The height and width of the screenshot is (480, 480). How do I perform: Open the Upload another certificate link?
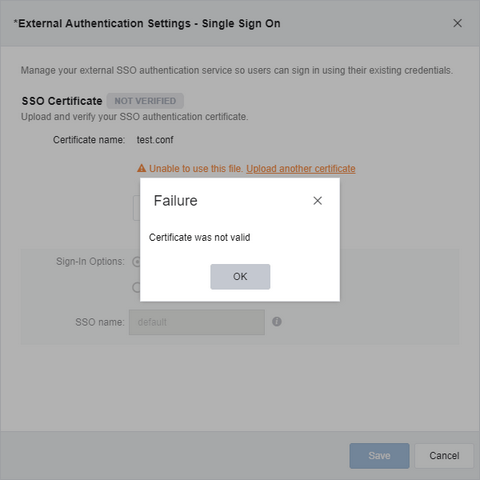click(301, 169)
